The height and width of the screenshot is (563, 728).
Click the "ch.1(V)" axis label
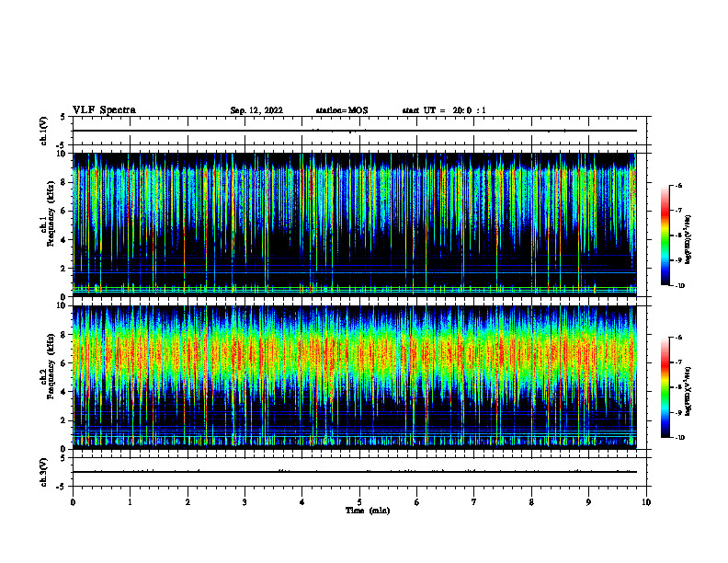click(x=44, y=131)
